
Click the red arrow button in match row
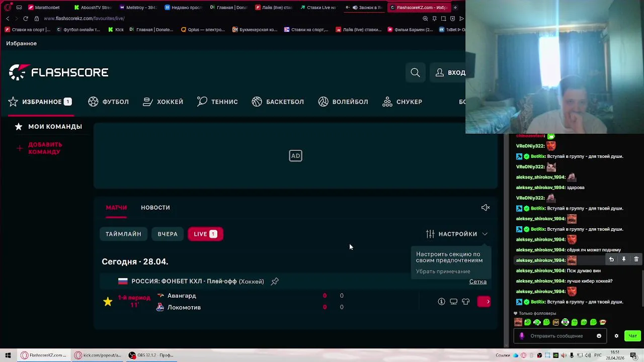[484, 302]
